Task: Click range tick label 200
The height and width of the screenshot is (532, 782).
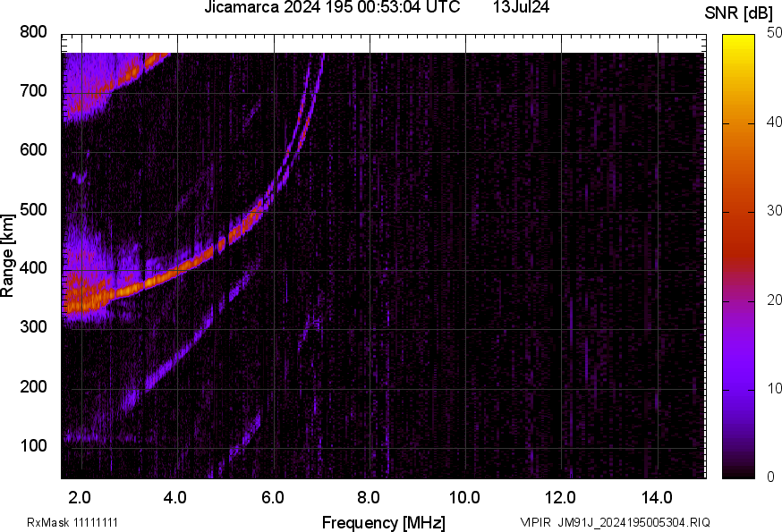Action: point(33,386)
